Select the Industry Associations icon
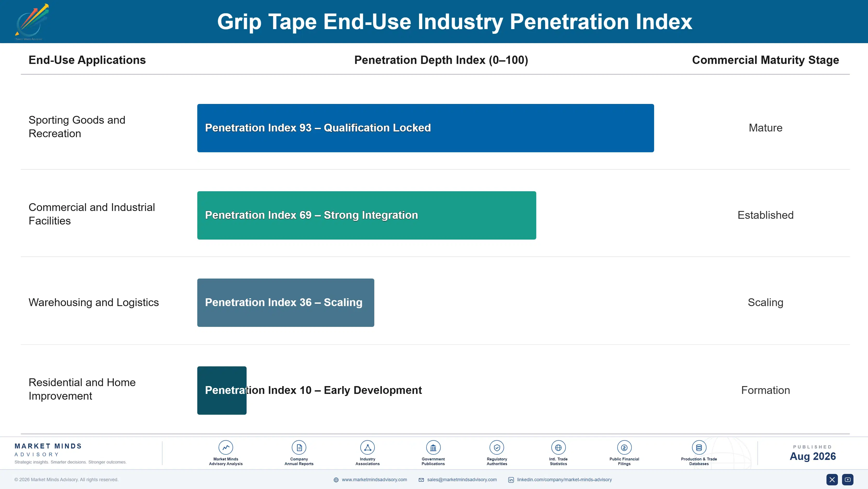Viewport: 868px width, 489px height. click(367, 447)
